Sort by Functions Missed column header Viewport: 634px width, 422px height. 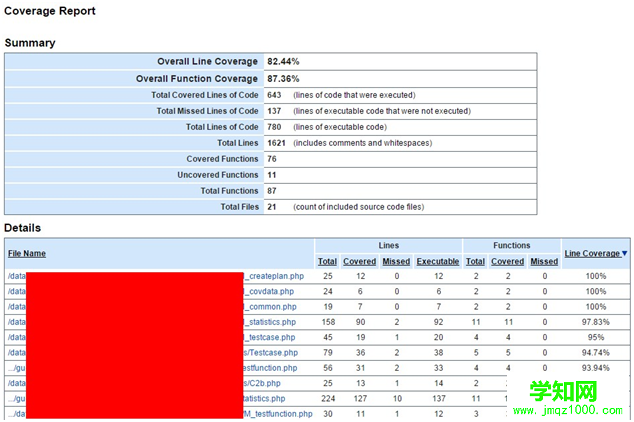pyautogui.click(x=544, y=262)
